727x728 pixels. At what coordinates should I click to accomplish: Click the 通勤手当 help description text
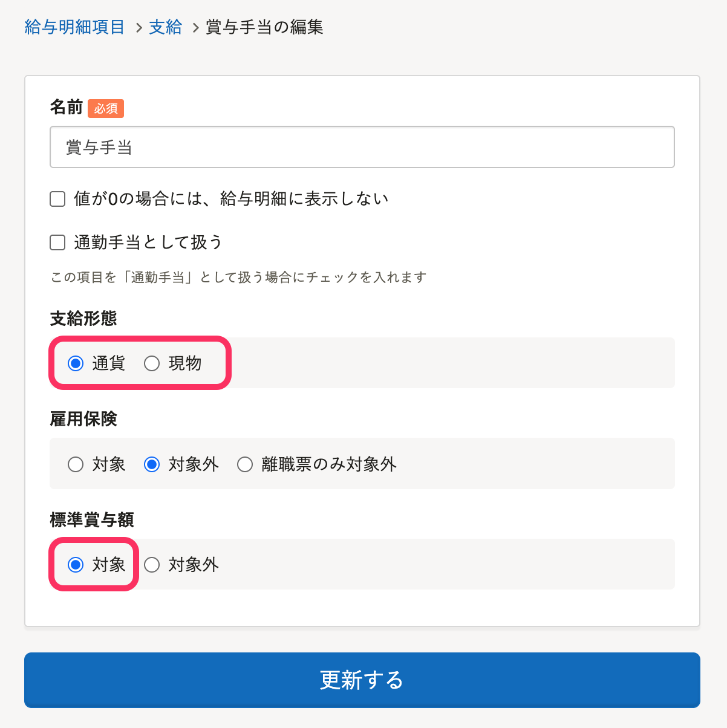coord(238,278)
